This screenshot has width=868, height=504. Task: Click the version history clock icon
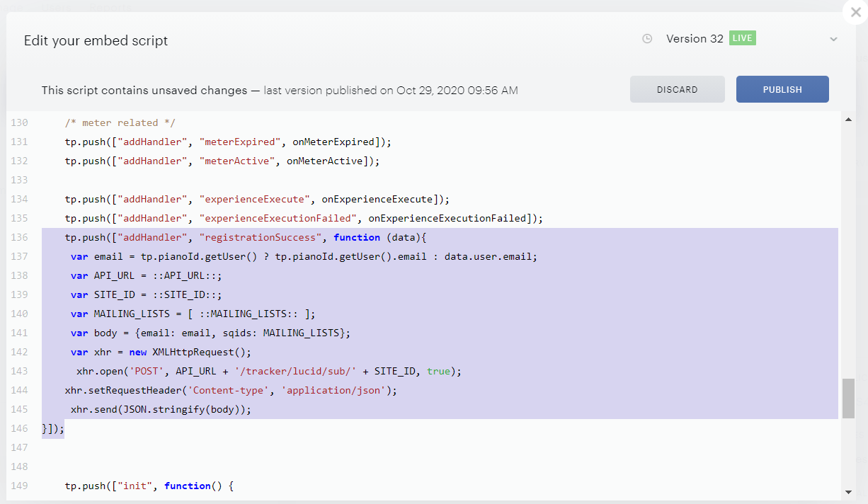[x=647, y=39]
